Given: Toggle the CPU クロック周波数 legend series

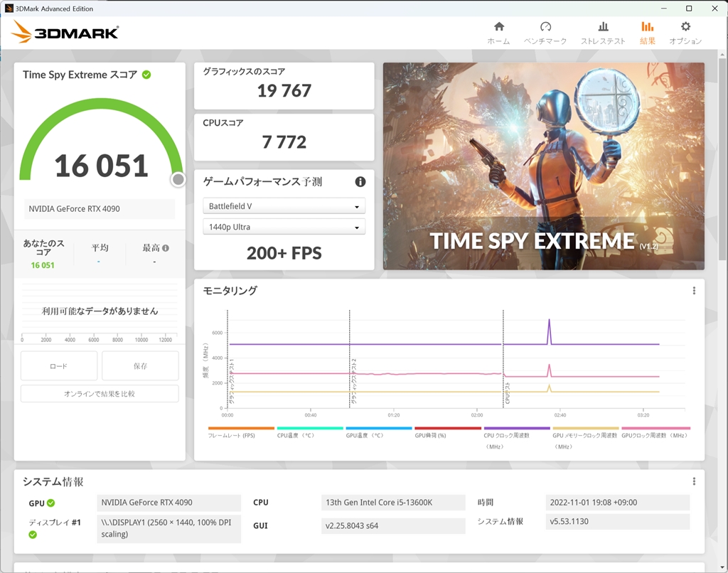Looking at the screenshot, I should 517,437.
